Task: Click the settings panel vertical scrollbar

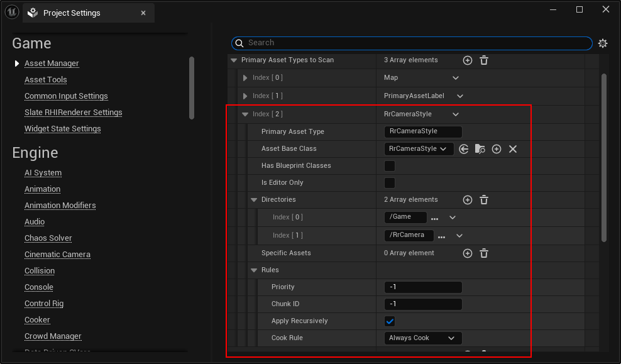Action: click(604, 158)
